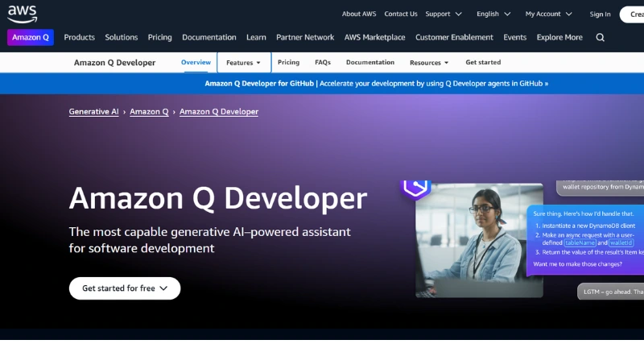The height and width of the screenshot is (344, 644).
Task: Open the Amazon Q badge in navbar
Action: click(x=31, y=37)
